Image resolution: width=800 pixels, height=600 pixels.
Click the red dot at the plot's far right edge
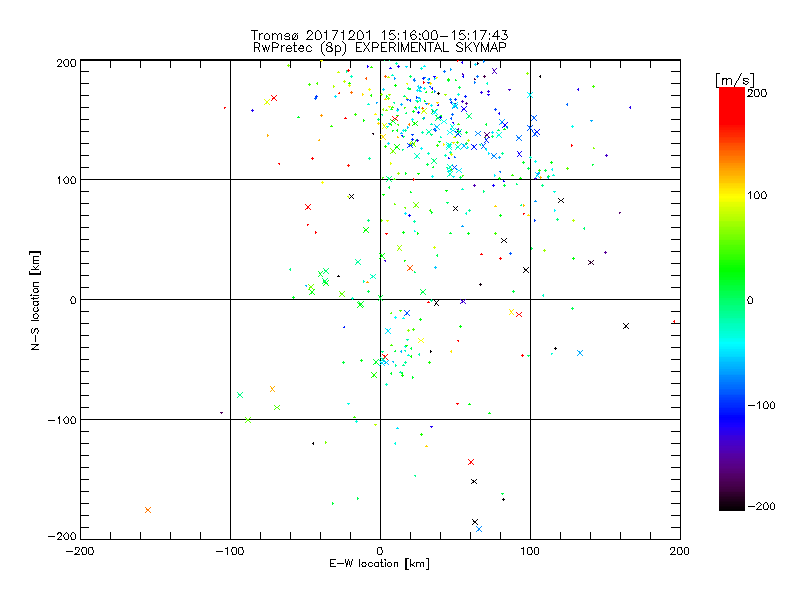(x=674, y=321)
